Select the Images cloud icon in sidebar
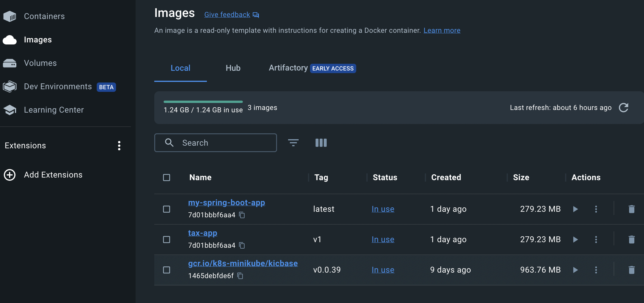Image resolution: width=644 pixels, height=303 pixels. [10, 40]
